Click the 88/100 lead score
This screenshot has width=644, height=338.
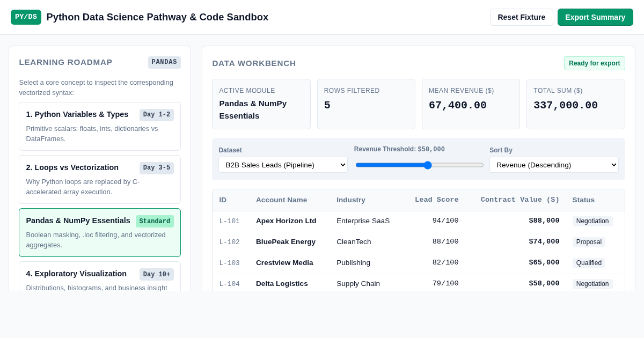[x=445, y=241]
